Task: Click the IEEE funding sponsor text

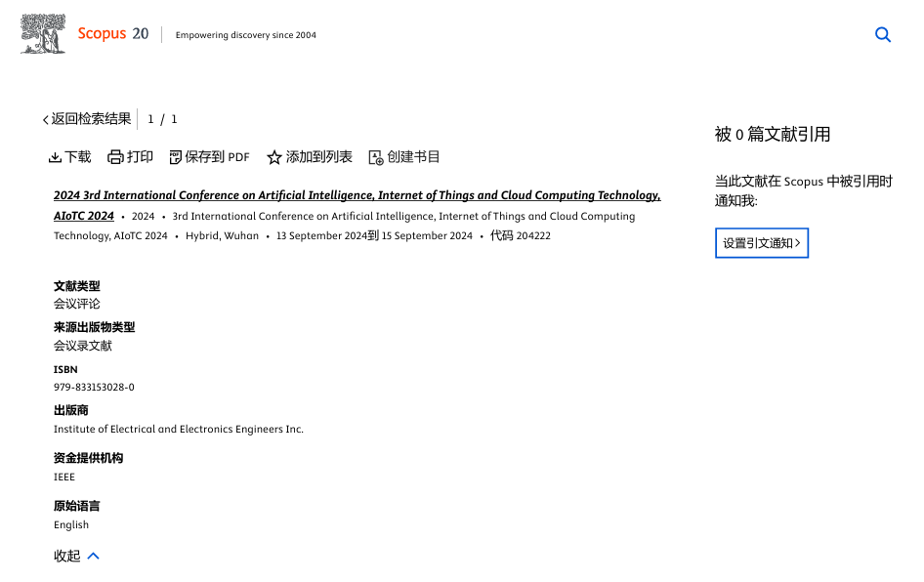Action: (64, 477)
